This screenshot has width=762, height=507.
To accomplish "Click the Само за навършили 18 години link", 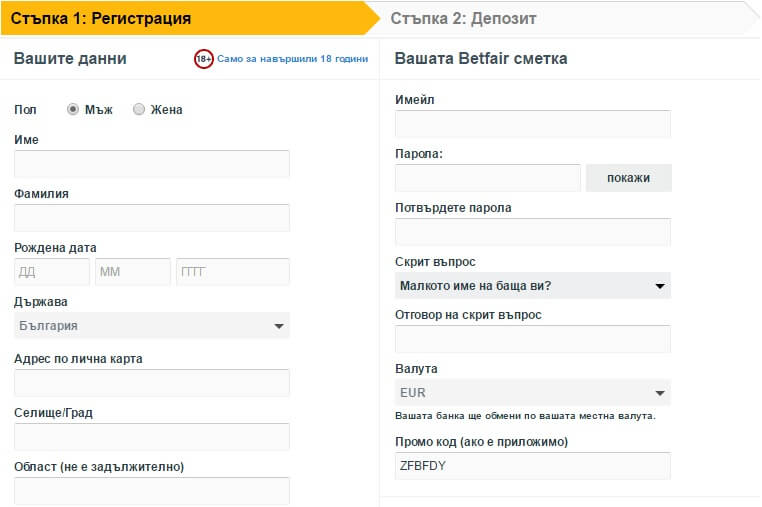I will click(x=293, y=59).
